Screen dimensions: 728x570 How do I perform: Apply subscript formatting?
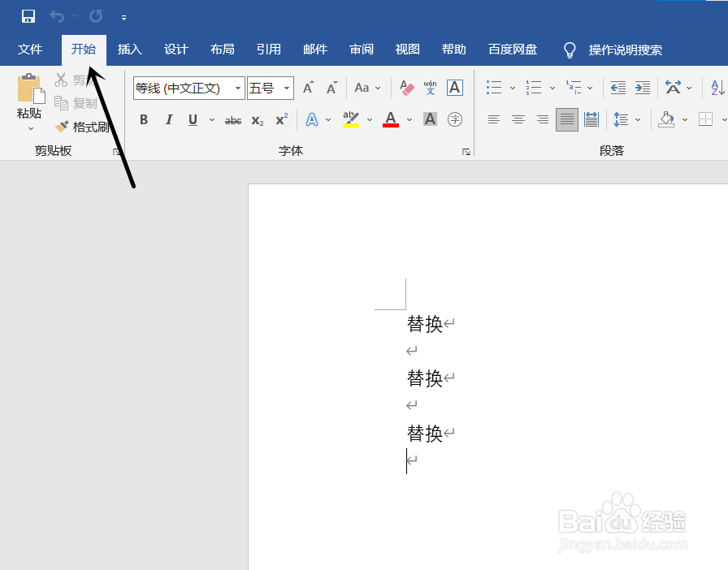coord(257,119)
